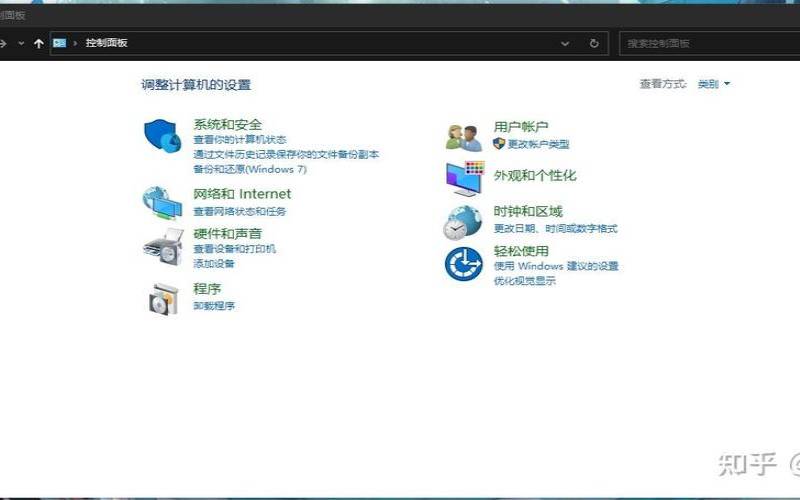The height and width of the screenshot is (500, 800).
Task: Click the 调整计算机的设置 heading text
Action: tap(196, 85)
